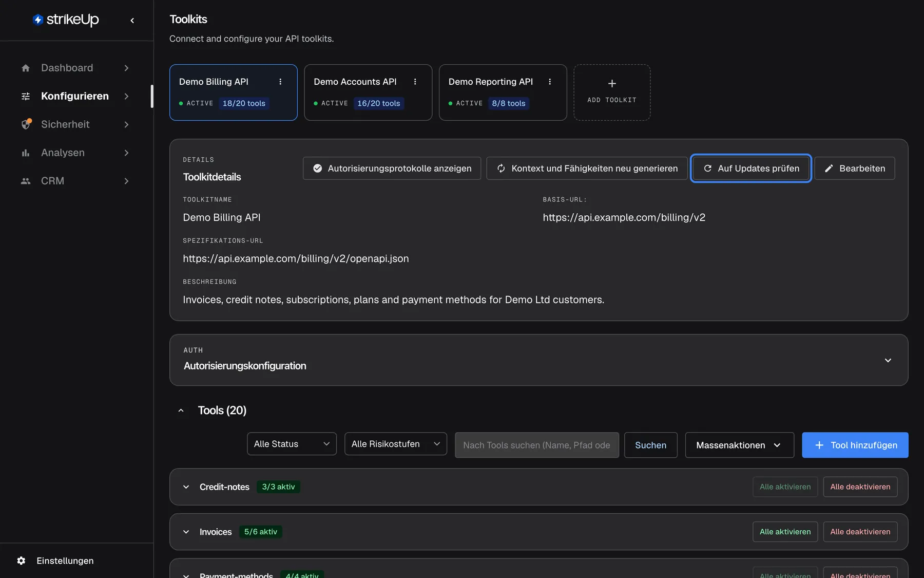
Task: Click Autorisierungsprotokolle anzeigen button
Action: point(392,169)
